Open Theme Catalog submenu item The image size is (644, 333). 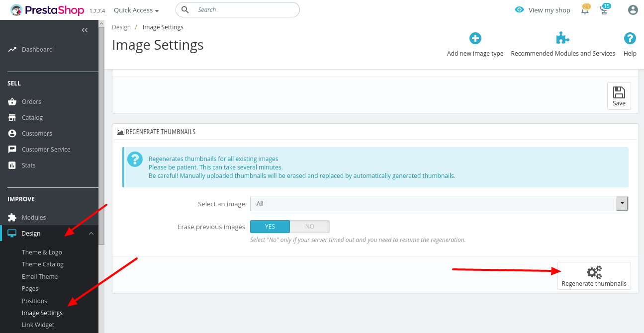click(x=43, y=264)
